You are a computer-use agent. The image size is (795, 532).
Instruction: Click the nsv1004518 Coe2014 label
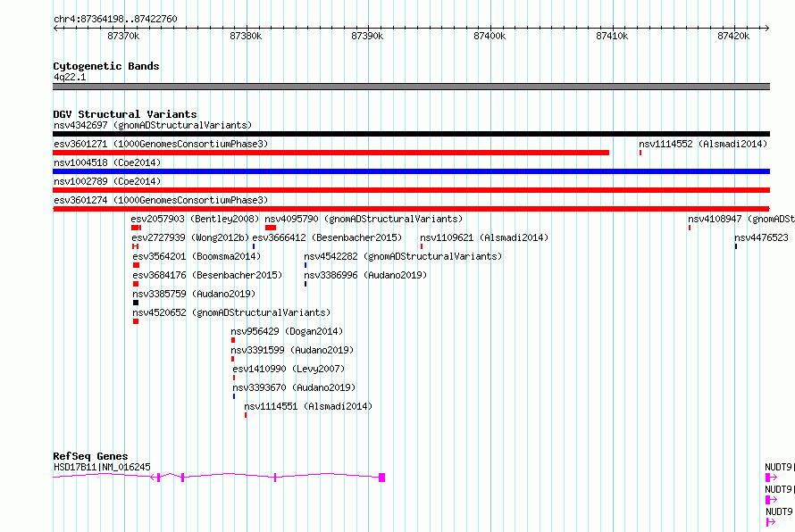107,162
